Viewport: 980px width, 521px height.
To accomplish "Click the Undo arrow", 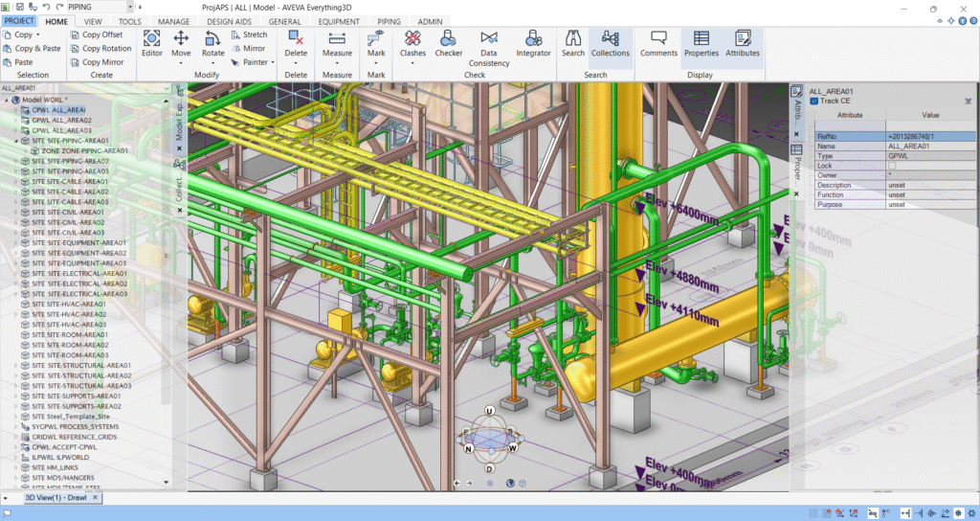I will [46, 7].
